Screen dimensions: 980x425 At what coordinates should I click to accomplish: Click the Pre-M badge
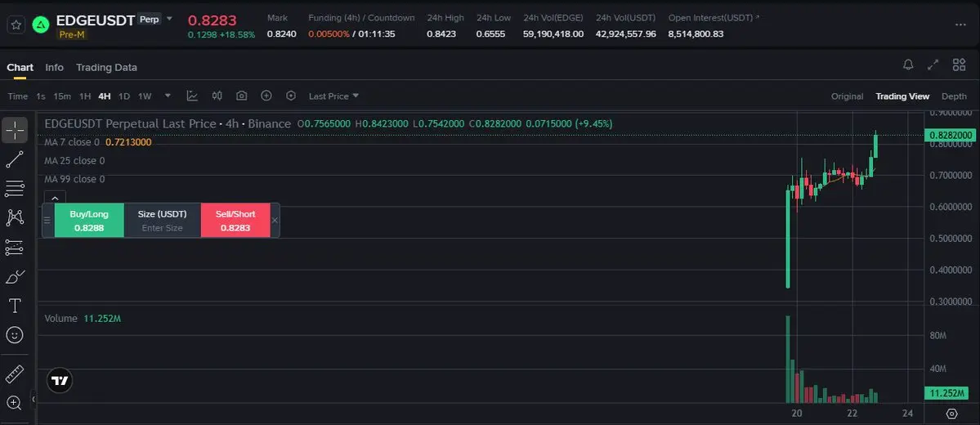tap(72, 34)
